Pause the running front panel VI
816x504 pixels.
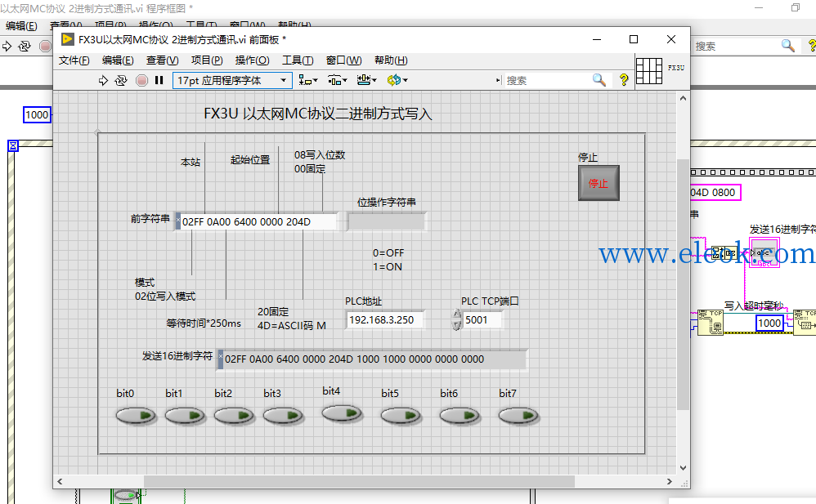159,81
